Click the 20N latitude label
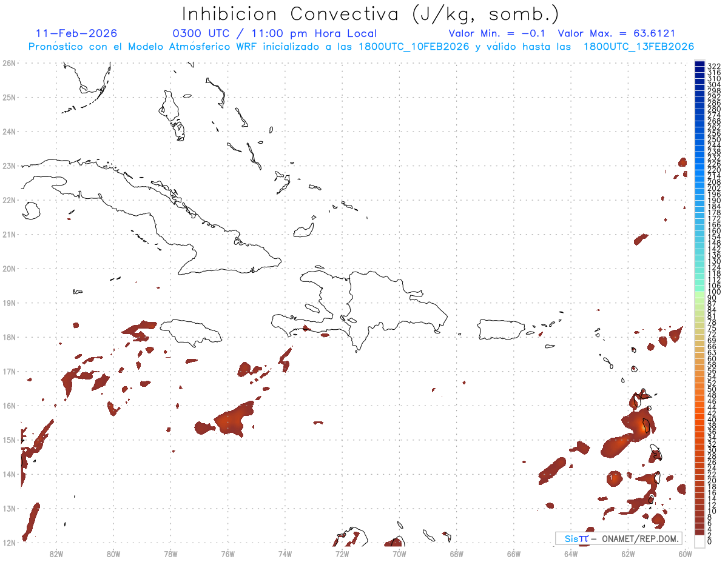728x562 pixels. pyautogui.click(x=8, y=269)
